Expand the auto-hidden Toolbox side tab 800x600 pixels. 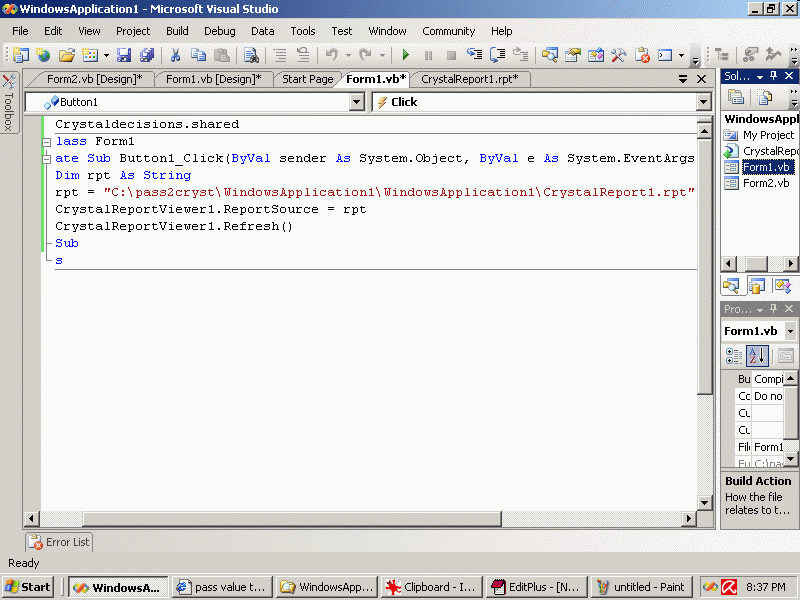(x=9, y=103)
